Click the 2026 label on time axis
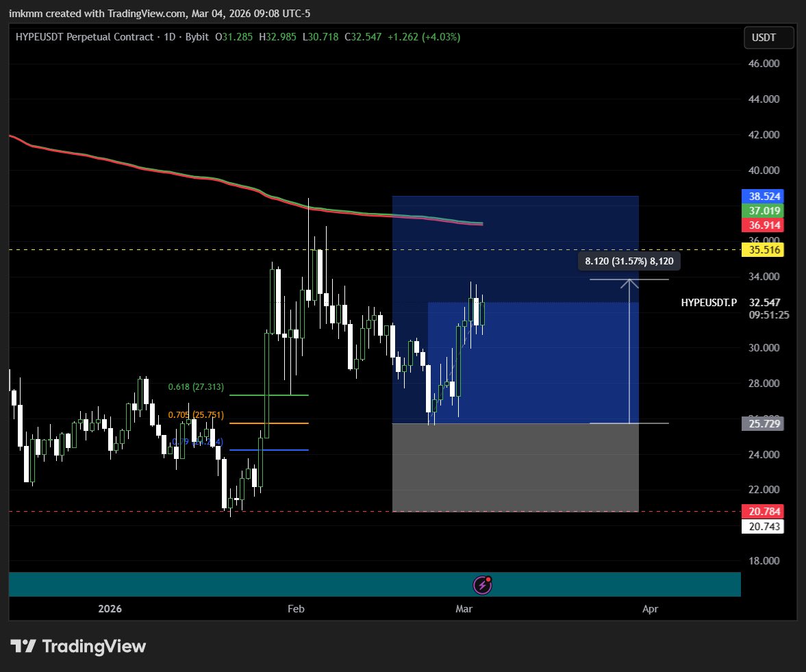Screen dimensions: 806x672 [x=110, y=609]
